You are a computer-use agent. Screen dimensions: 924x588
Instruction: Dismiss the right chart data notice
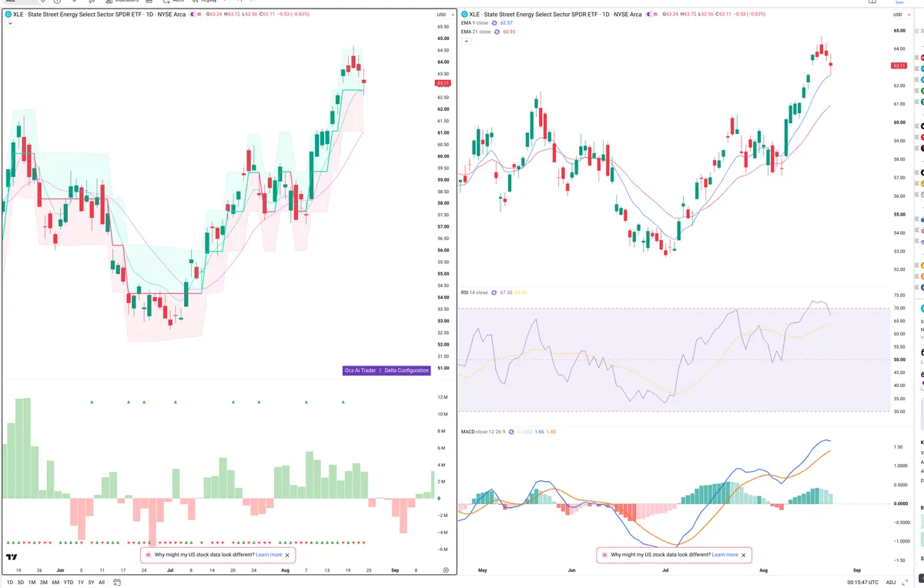click(744, 554)
